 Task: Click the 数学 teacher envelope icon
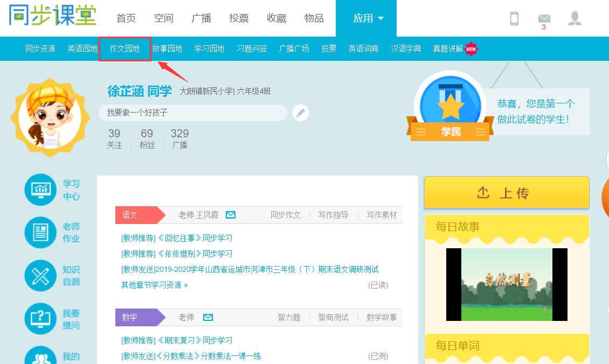tap(208, 317)
